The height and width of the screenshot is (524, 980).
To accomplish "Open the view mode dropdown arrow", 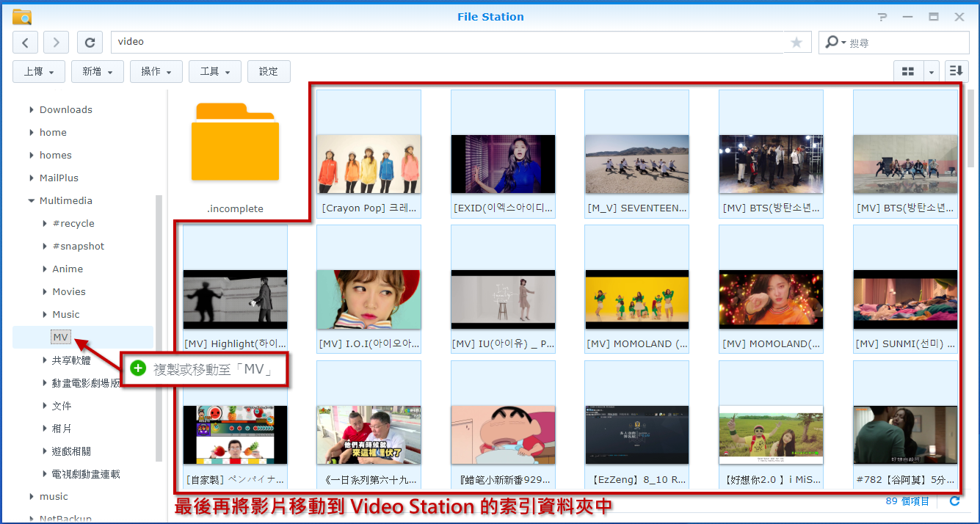I will [932, 71].
